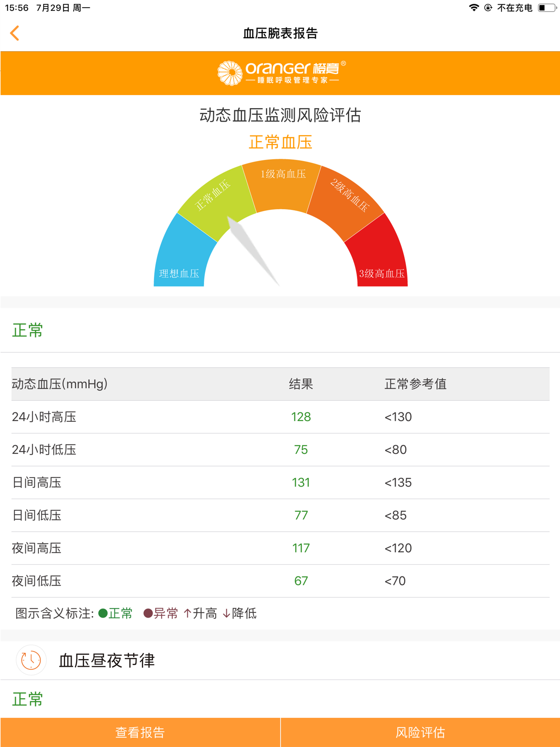Tap the reference value <130
The image size is (560, 747).
(x=398, y=417)
